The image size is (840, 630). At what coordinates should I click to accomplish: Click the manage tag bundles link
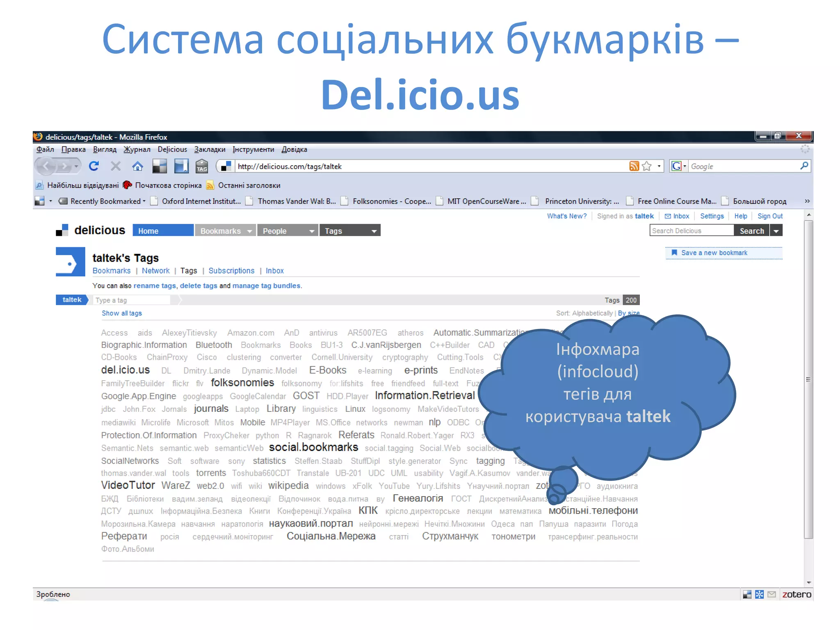pos(266,286)
